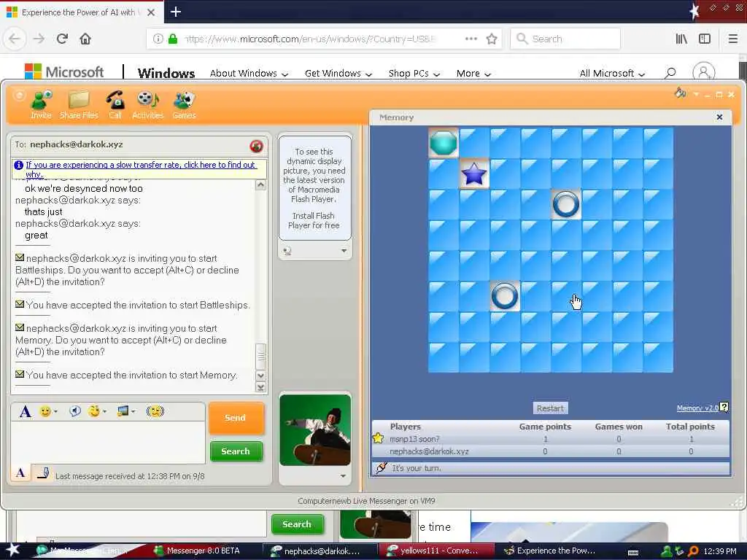
Task: Open Firefox Library icon
Action: click(x=681, y=39)
